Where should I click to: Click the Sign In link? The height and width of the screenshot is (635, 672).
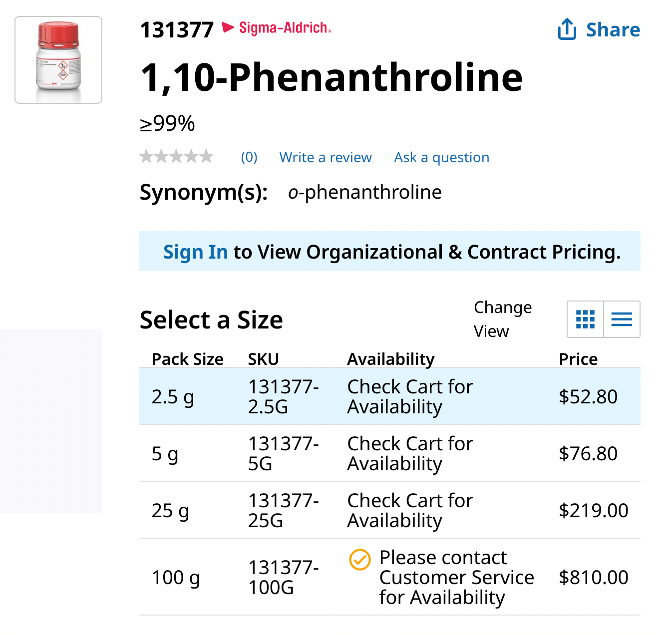click(195, 252)
